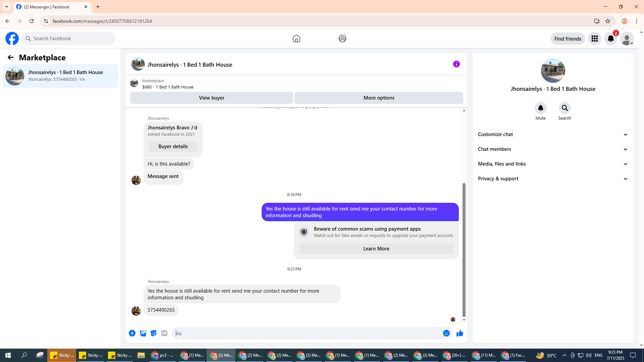Open first Sticky Notes taskbar item
The width and height of the screenshot is (644, 362).
point(62,355)
